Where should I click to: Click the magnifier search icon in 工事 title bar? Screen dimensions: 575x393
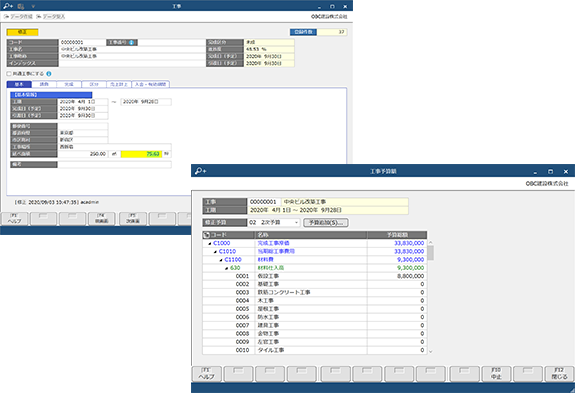(7, 6)
